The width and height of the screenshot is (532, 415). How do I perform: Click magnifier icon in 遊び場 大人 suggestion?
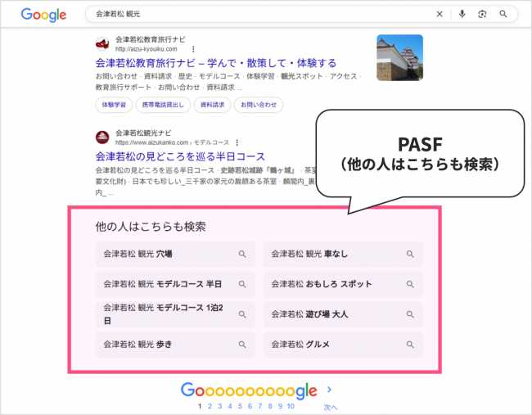pos(410,314)
